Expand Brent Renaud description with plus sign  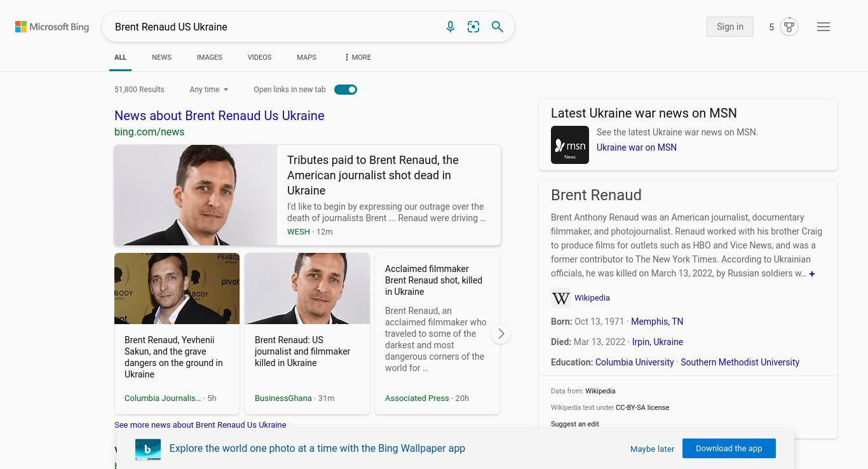pos(812,274)
